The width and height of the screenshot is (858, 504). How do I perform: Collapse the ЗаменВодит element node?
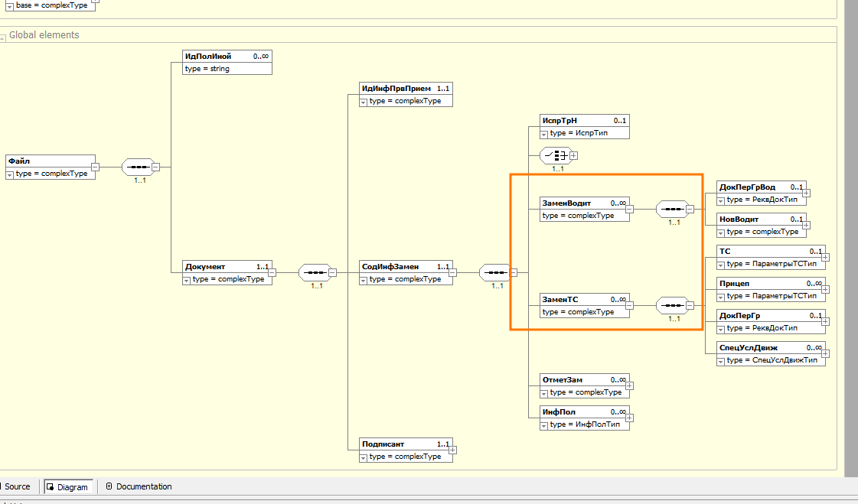(x=629, y=209)
